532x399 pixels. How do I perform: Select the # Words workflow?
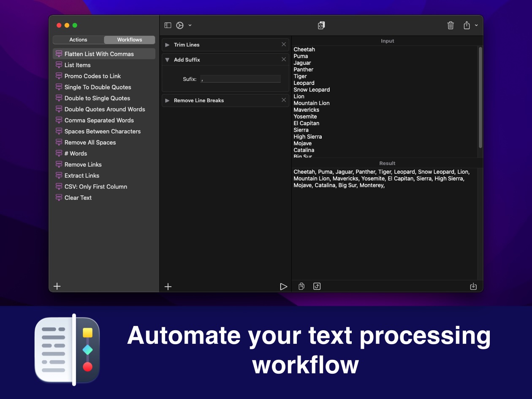104,154
